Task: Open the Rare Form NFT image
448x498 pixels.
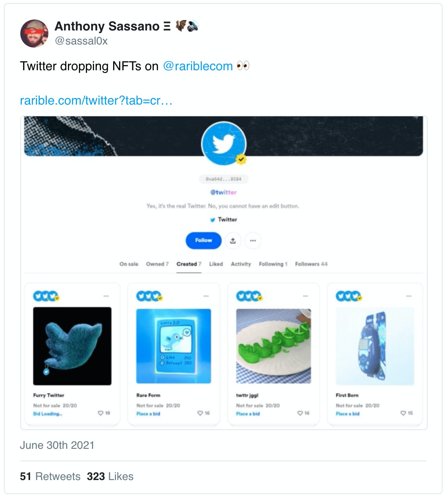Action: (174, 346)
